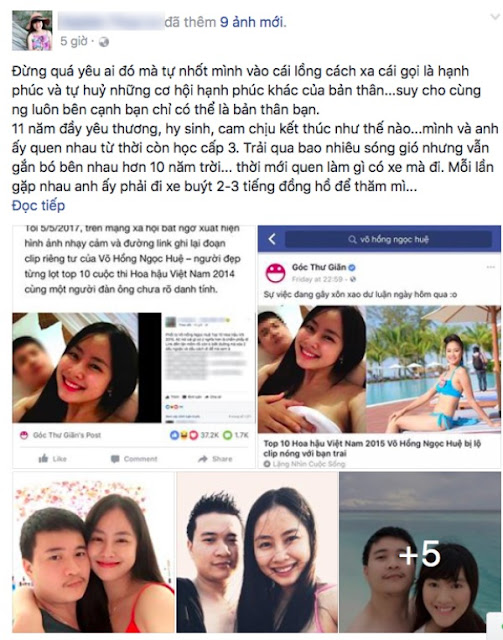Expand the post options chevron
This screenshot has width=503, height=640.
coord(495,16)
